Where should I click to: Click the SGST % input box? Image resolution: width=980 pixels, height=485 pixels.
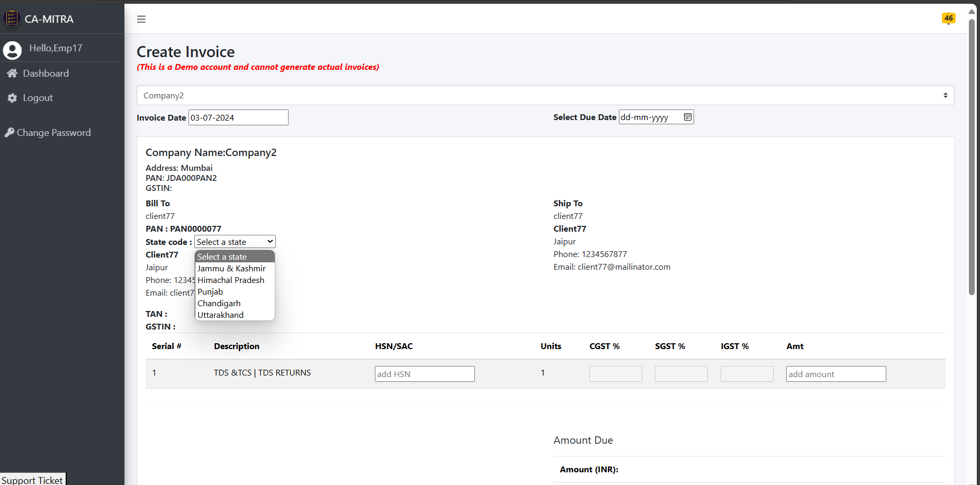[681, 374]
